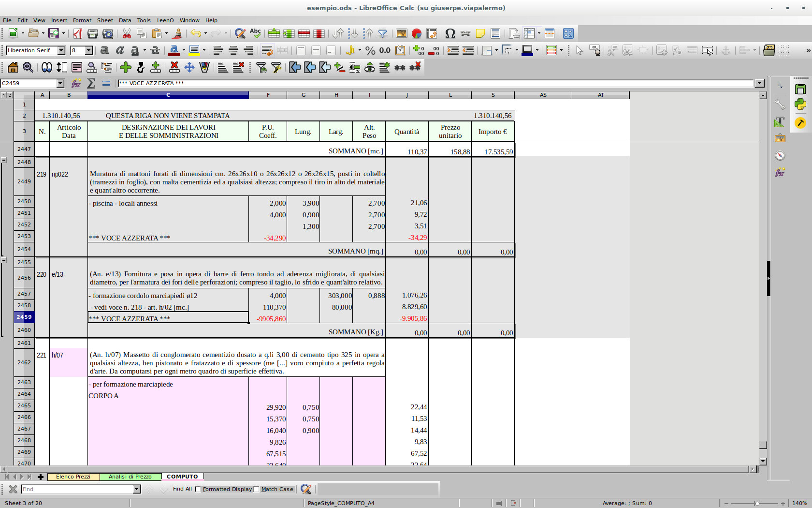This screenshot has height=508, width=812.
Task: Open the Sidebar Styles icon
Action: tap(780, 122)
